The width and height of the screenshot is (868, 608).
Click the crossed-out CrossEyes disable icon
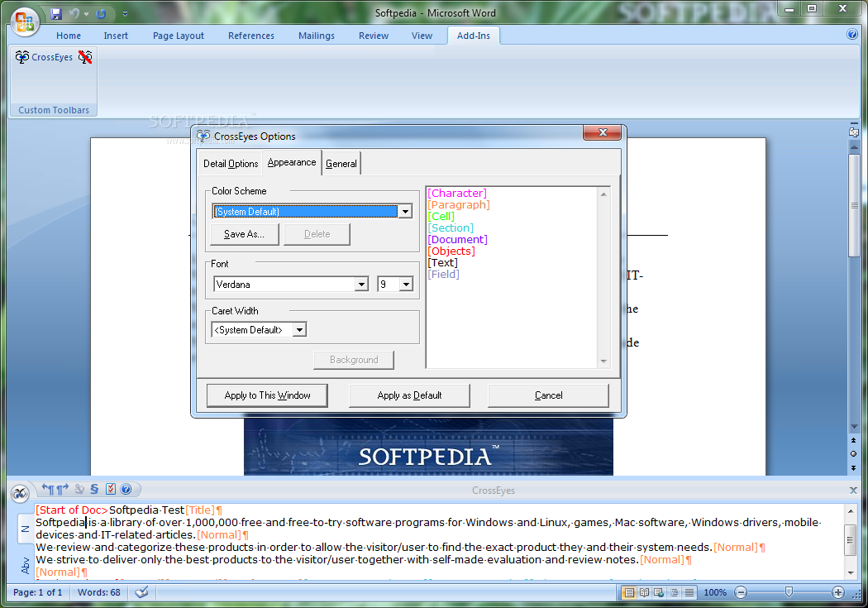click(x=85, y=57)
